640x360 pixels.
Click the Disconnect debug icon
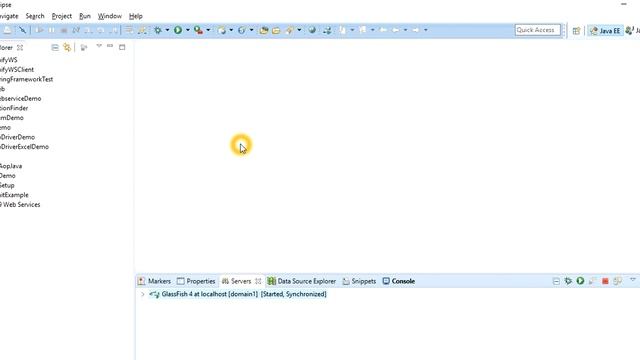point(76,30)
